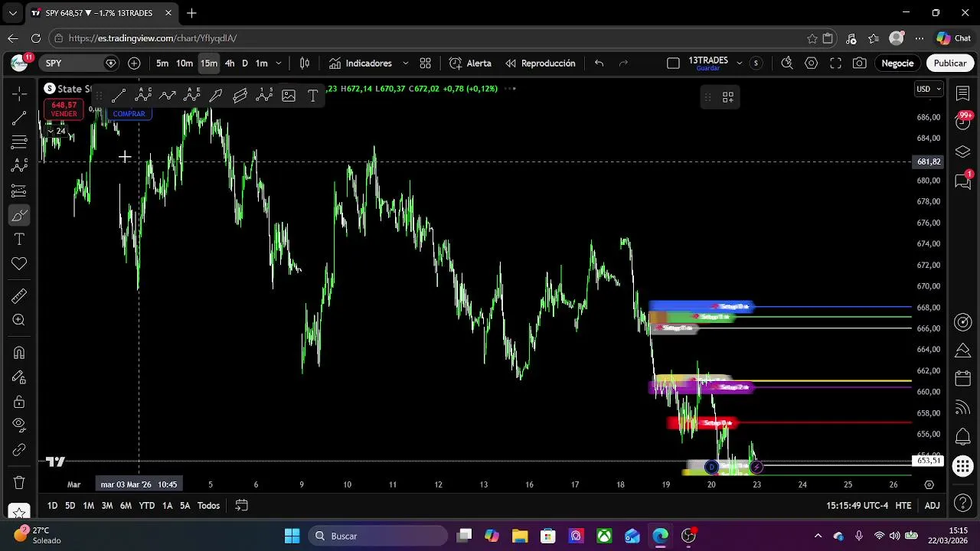980x551 pixels.
Task: Click the Publicar button
Action: [950, 64]
